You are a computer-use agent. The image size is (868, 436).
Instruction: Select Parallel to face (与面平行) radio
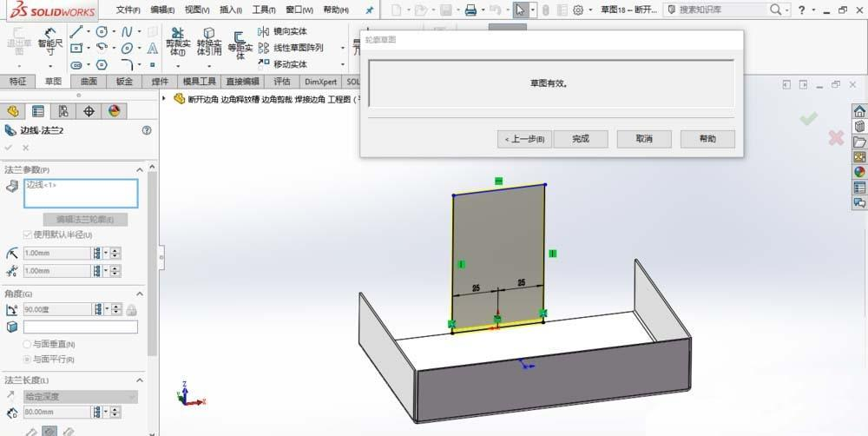point(27,359)
